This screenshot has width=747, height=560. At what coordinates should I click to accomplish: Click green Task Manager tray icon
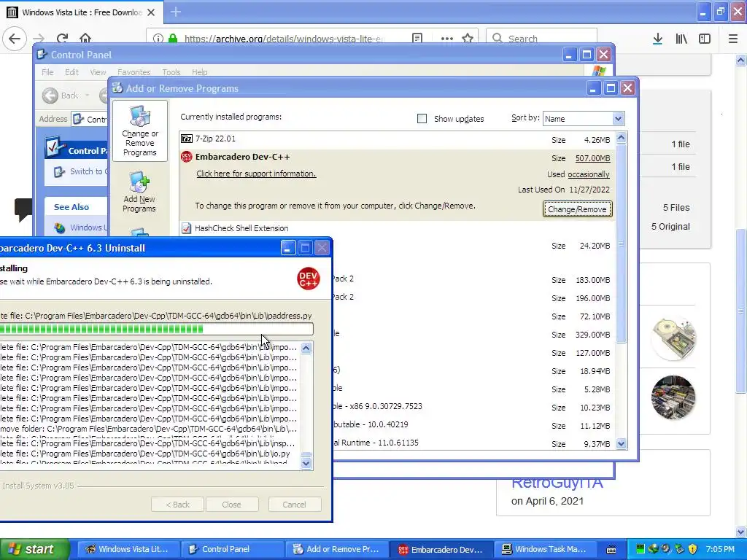point(640,549)
